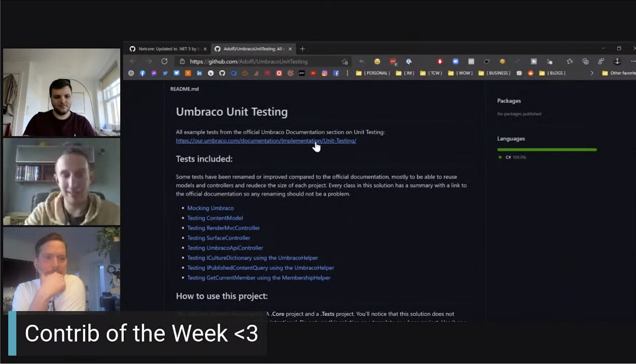
Task: Click the laughing emoji extension icon
Action: pyautogui.click(x=377, y=61)
